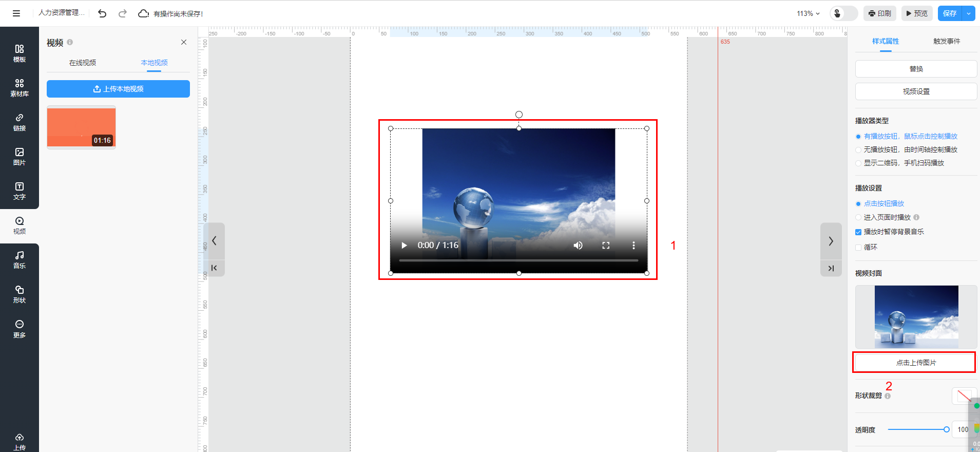
Task: Select 进入页面时播放 autoplay option
Action: point(858,217)
